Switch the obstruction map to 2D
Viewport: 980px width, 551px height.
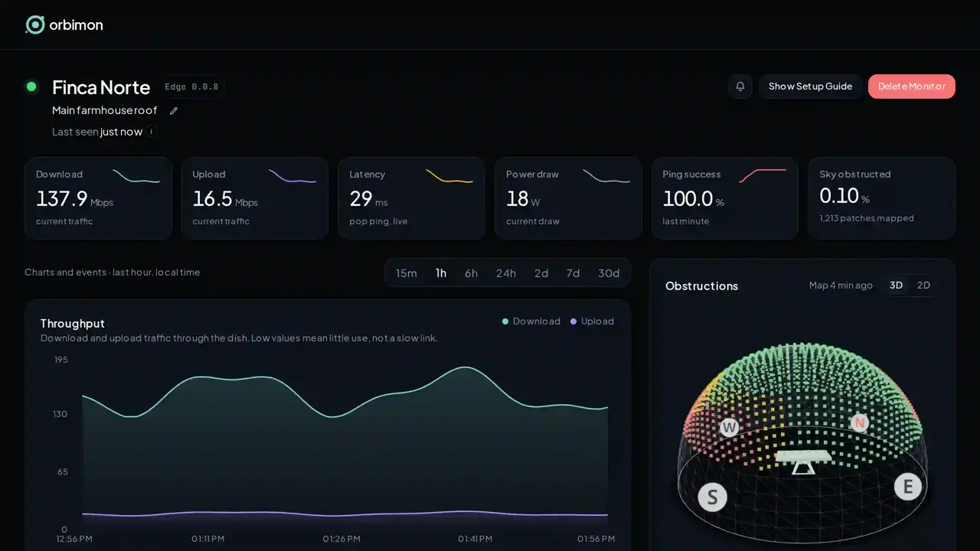point(923,285)
